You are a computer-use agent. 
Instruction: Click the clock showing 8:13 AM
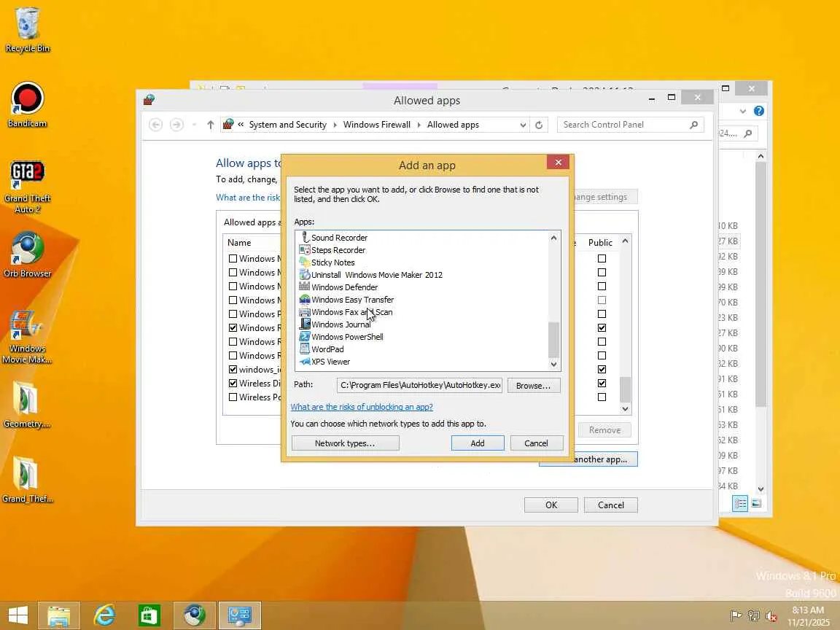[808, 610]
